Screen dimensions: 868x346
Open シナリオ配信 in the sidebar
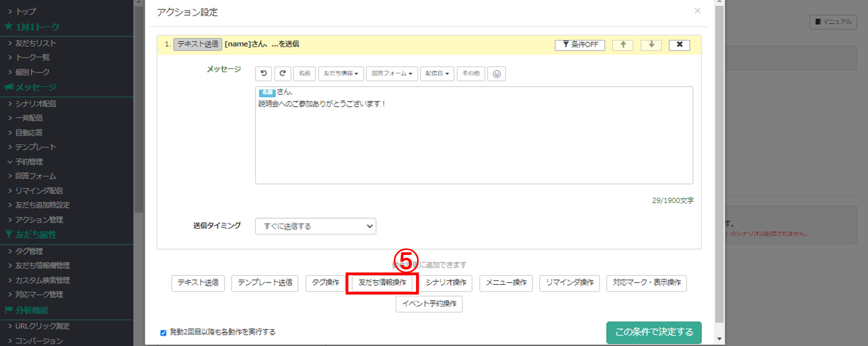(x=36, y=104)
